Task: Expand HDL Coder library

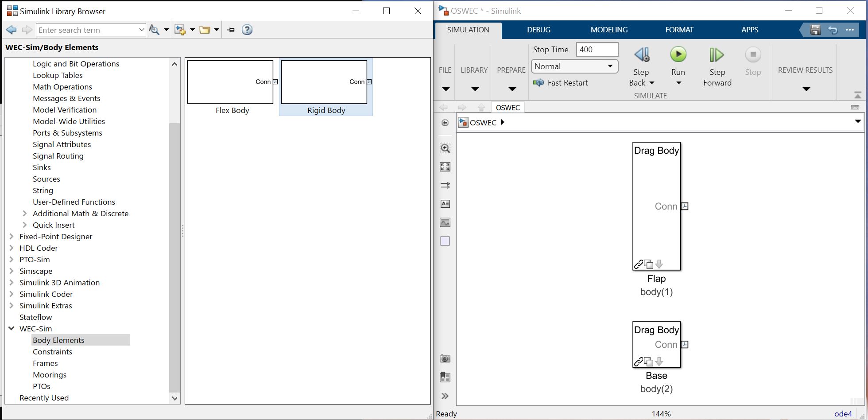Action: 12,248
